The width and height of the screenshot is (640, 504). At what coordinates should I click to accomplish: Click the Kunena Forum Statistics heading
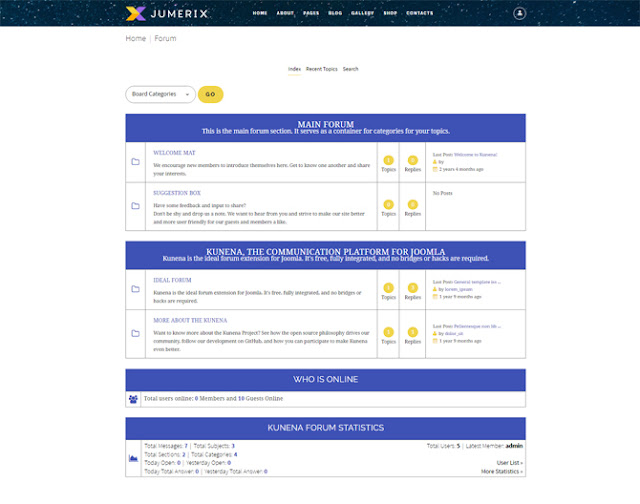click(x=326, y=428)
